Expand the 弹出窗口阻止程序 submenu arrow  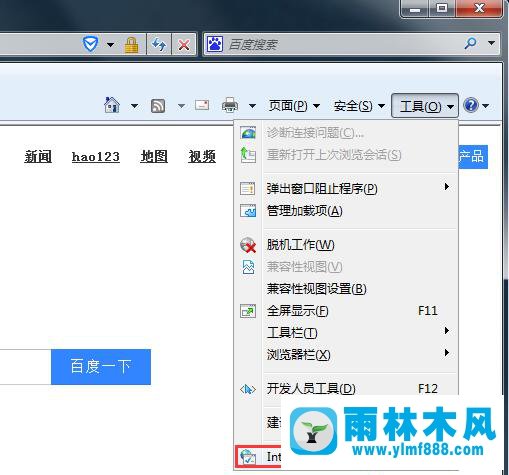447,186
